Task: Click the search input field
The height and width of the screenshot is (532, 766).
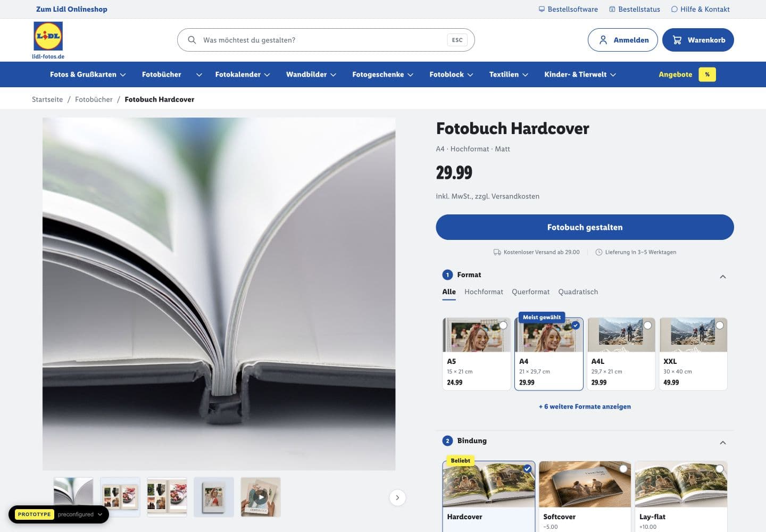Action: 326,40
